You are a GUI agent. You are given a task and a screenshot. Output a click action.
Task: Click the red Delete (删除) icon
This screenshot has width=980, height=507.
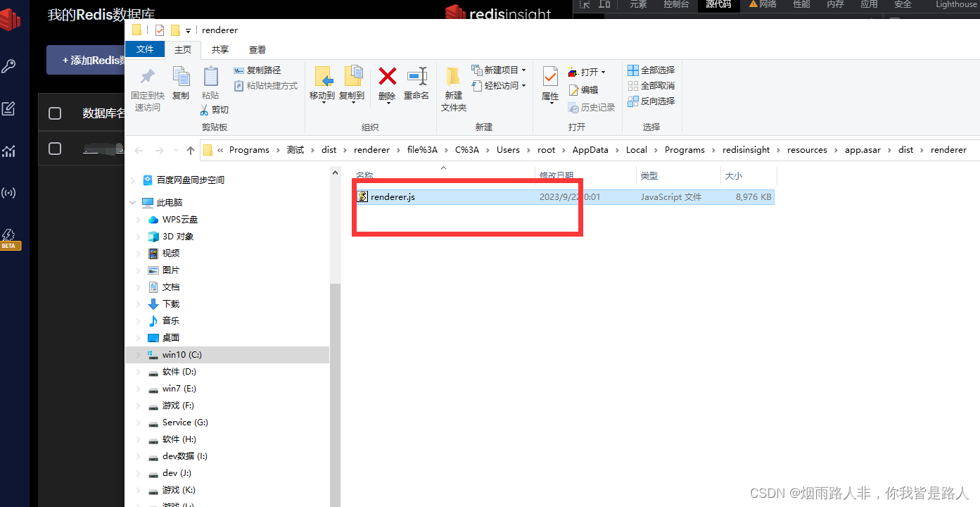(x=387, y=76)
